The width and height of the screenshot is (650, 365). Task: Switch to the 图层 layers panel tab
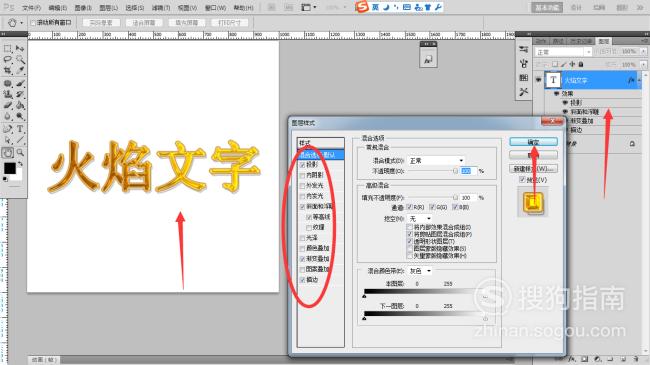(604, 41)
